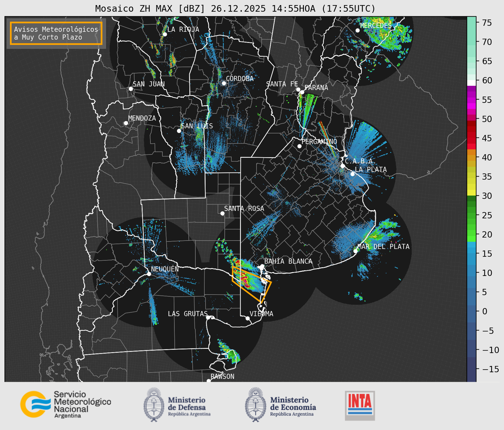Click the yellow 30–35 dBZ band on colorbar
The width and height of the screenshot is (504, 430).
(x=471, y=186)
